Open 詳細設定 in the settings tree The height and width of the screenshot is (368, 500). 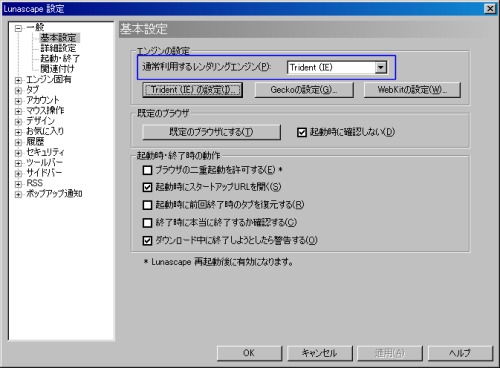click(x=58, y=48)
